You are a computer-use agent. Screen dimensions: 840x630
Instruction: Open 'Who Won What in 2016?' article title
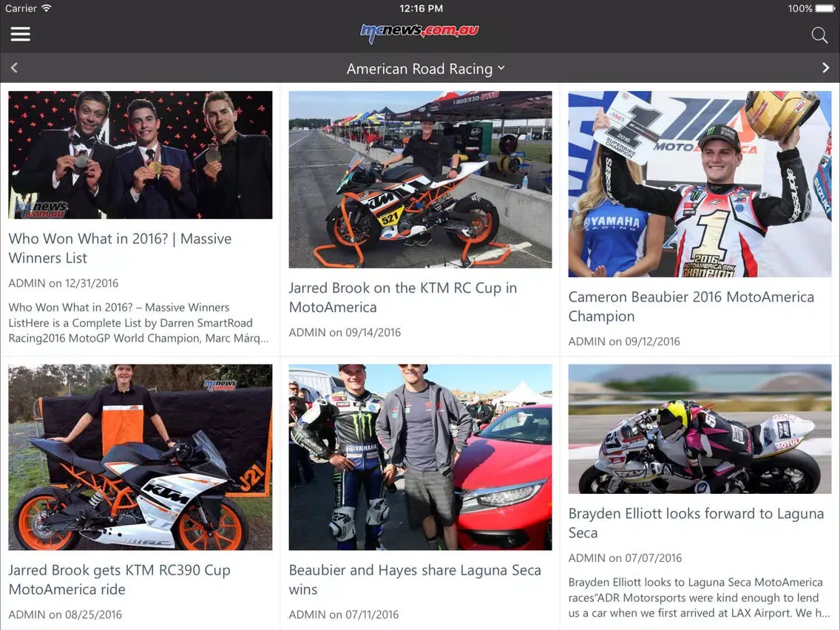(120, 248)
